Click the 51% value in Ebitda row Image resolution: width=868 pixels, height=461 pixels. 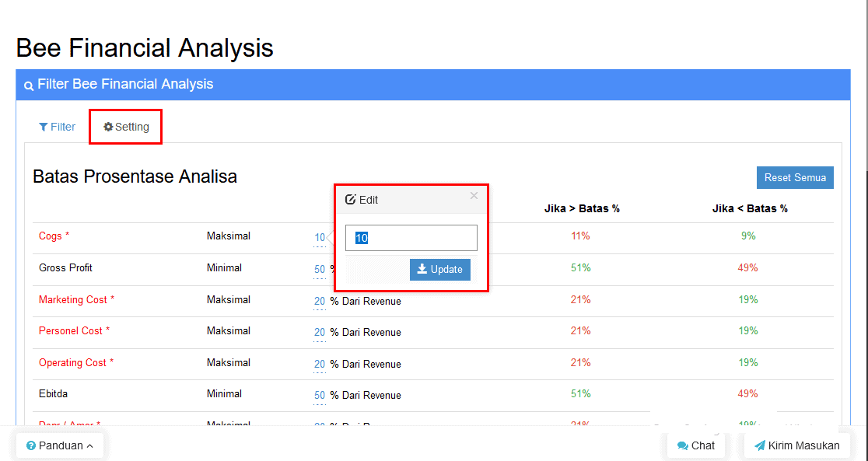click(x=581, y=393)
